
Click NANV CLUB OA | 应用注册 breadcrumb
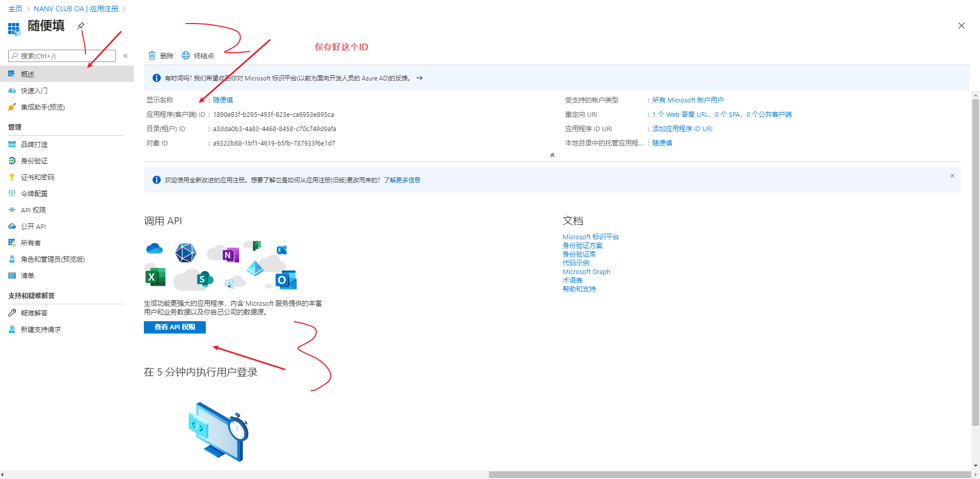(x=76, y=9)
